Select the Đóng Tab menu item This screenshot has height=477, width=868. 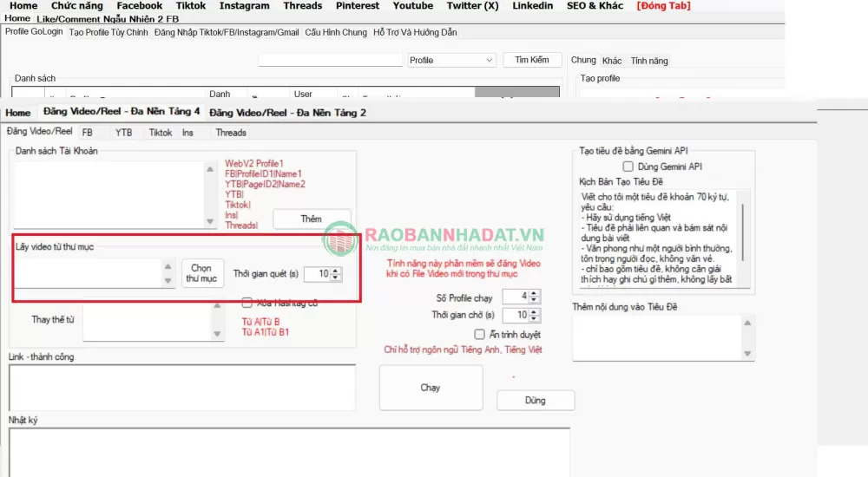point(666,6)
